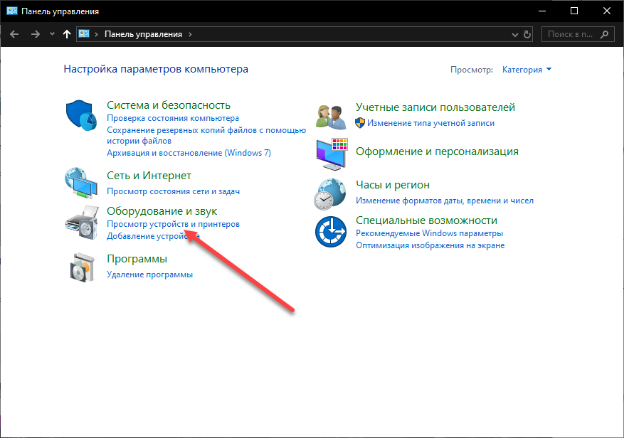Open Оформление и персонализация category

coord(437,151)
